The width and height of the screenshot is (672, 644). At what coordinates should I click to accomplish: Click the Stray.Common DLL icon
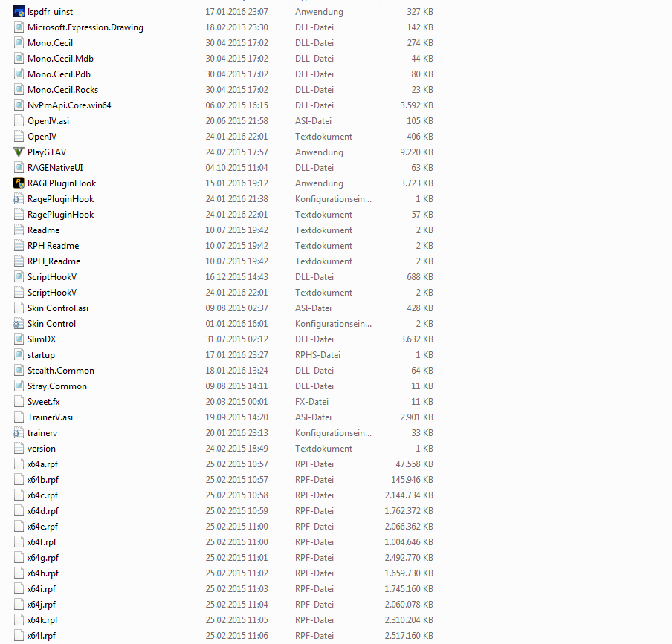(19, 386)
